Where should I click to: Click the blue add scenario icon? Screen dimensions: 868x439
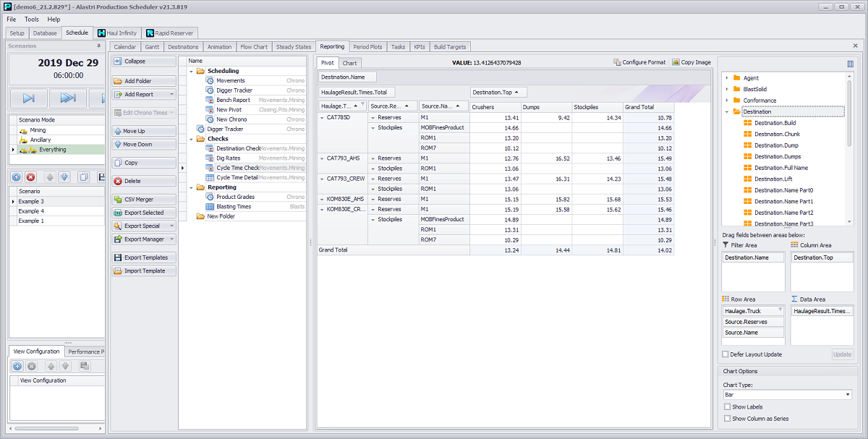(x=17, y=176)
